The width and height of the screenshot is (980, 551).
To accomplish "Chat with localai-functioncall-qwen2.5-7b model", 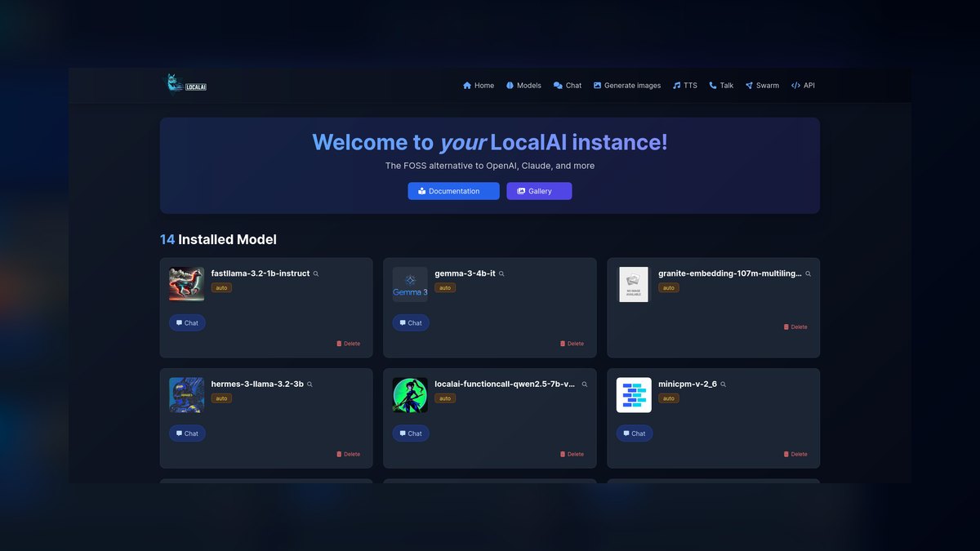I will pos(411,433).
